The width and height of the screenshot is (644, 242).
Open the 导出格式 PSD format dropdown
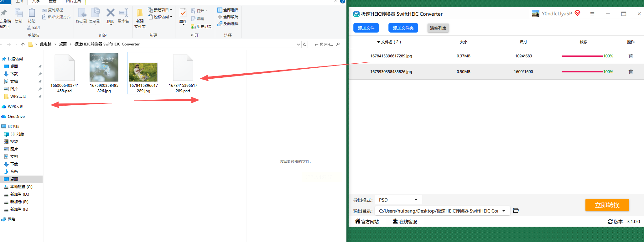tap(399, 200)
